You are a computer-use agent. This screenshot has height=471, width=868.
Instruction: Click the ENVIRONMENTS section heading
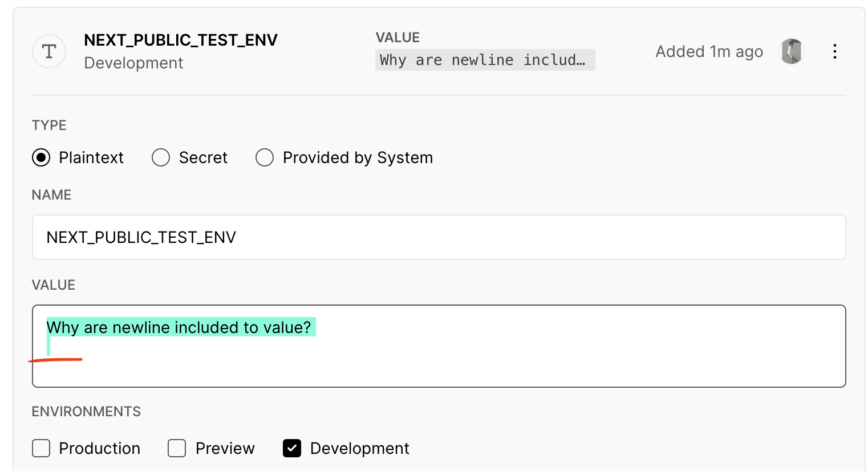pyautogui.click(x=86, y=411)
